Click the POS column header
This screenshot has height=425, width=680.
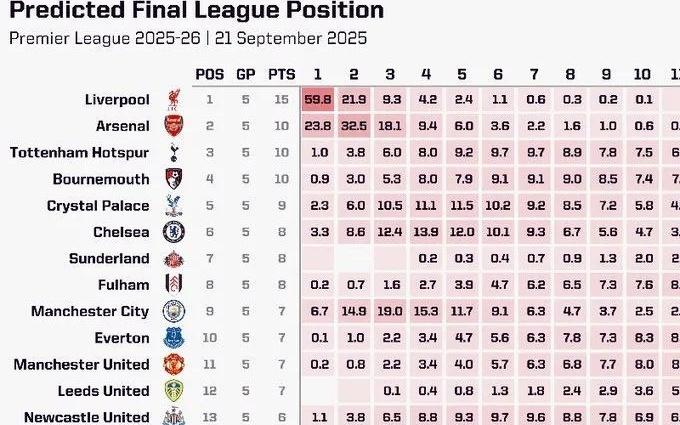pos(210,74)
